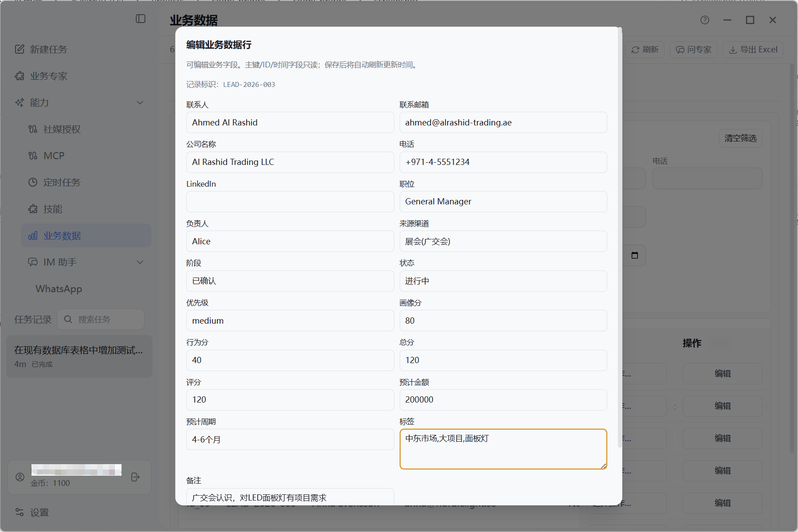Collapse the 能力 section chevron

(140, 102)
